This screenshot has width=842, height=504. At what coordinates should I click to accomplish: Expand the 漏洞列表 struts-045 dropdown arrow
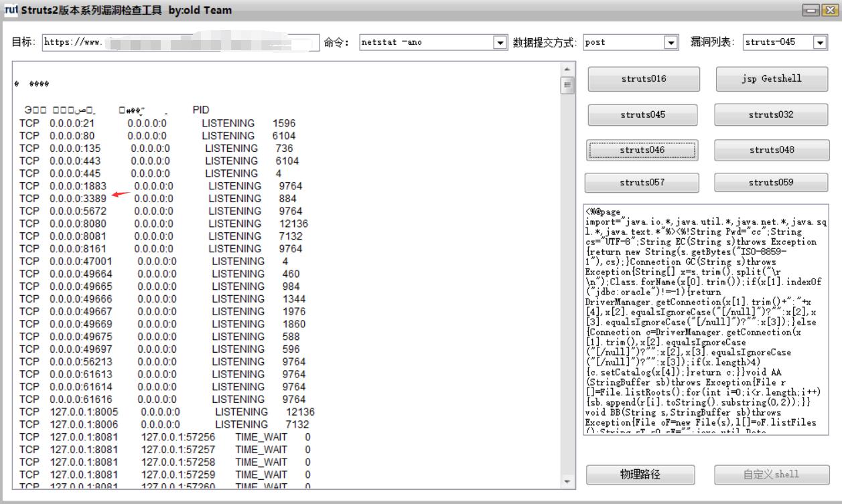point(820,42)
